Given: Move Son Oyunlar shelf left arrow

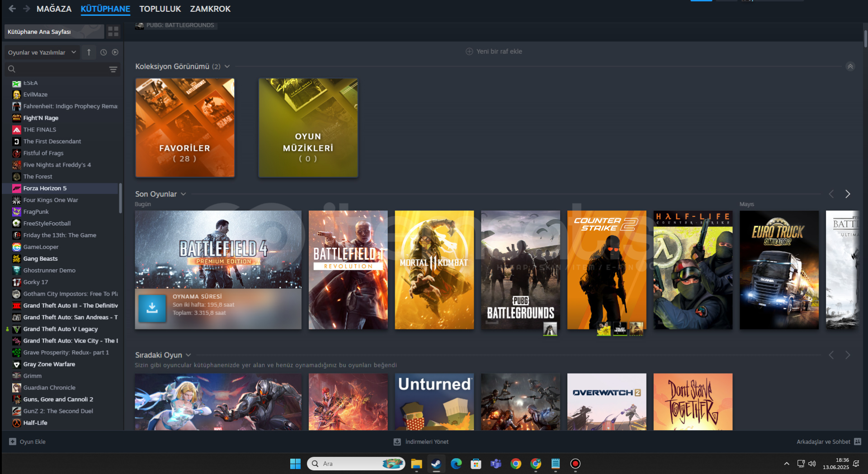Looking at the screenshot, I should coord(831,194).
